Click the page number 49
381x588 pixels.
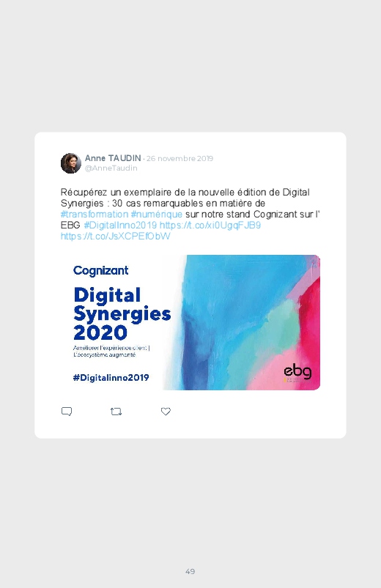pos(190,571)
